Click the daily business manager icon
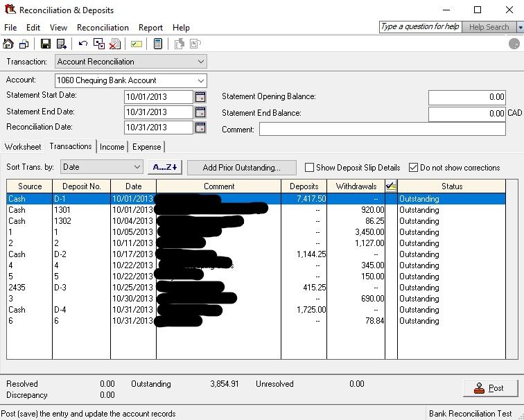Image resolution: width=524 pixels, height=420 pixels. click(x=24, y=44)
